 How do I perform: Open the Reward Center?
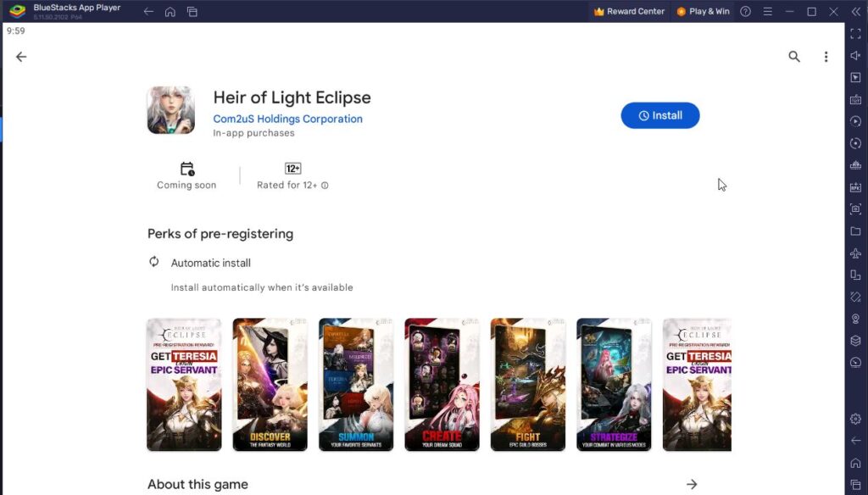coord(628,11)
